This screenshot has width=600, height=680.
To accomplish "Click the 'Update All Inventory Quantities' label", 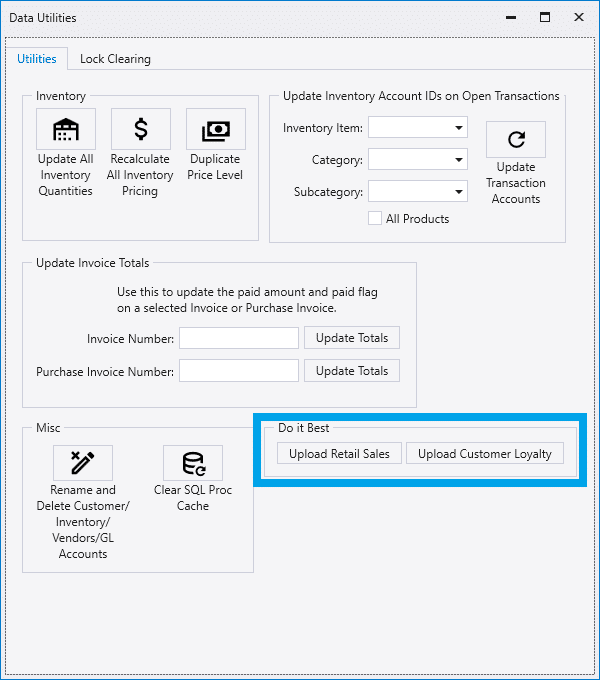I will pyautogui.click(x=65, y=175).
